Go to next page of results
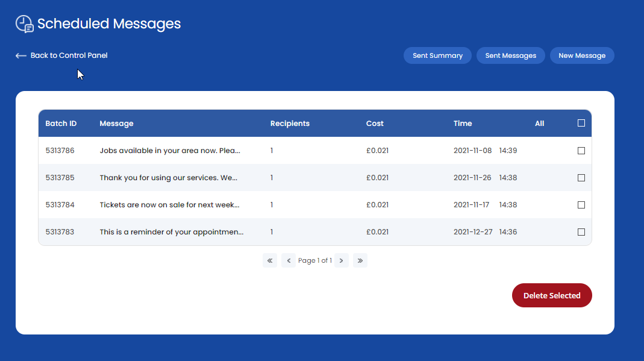The width and height of the screenshot is (644, 361). pyautogui.click(x=341, y=260)
